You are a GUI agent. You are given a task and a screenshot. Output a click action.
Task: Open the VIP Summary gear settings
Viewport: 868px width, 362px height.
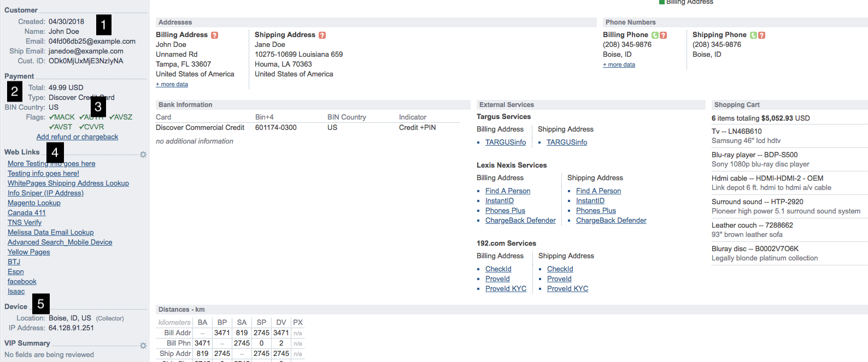pos(143,346)
